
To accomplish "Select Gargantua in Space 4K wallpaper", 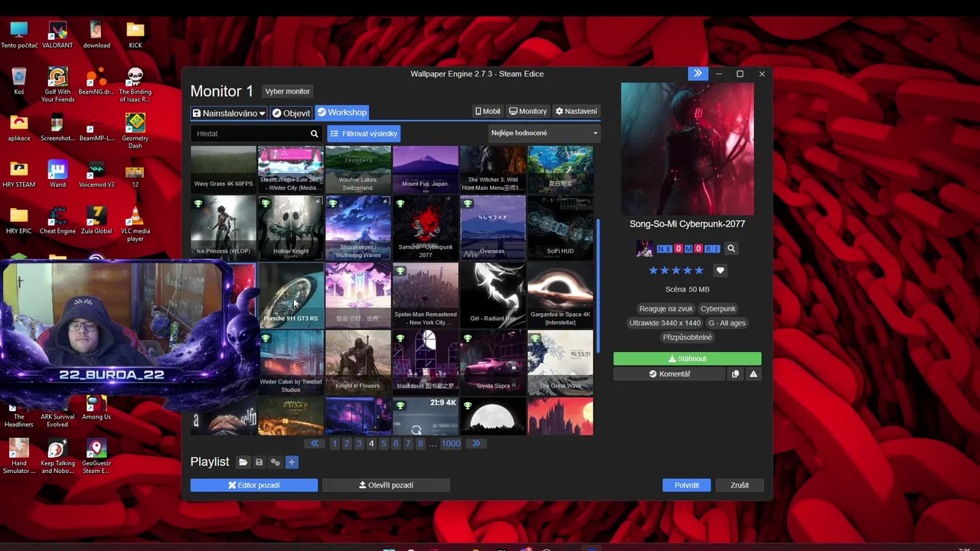I will point(560,295).
